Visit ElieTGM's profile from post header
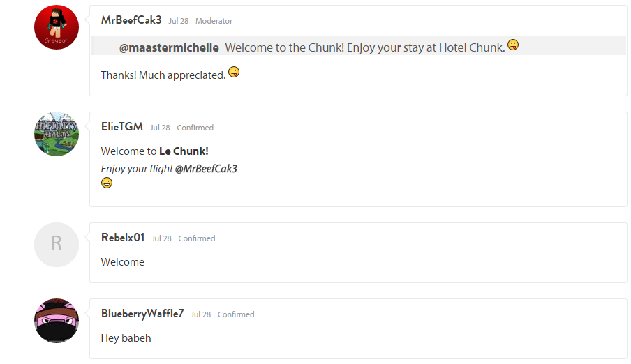631x364 pixels. tap(122, 127)
